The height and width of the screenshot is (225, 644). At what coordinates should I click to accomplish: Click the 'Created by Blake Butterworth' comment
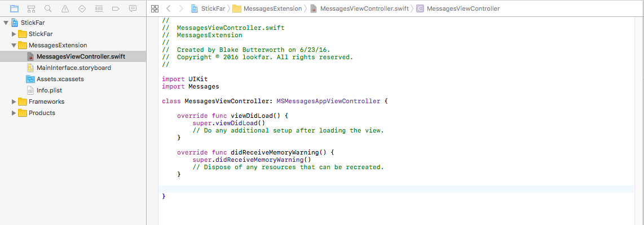[246, 50]
